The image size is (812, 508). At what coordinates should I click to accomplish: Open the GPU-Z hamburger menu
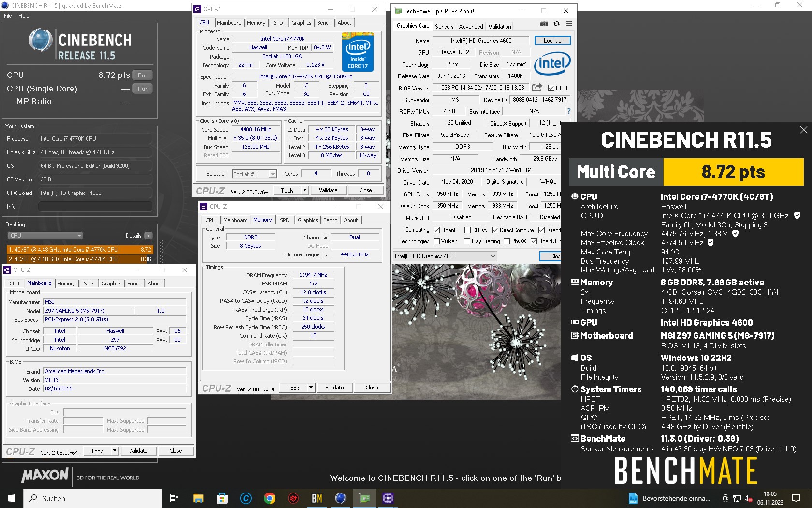569,24
